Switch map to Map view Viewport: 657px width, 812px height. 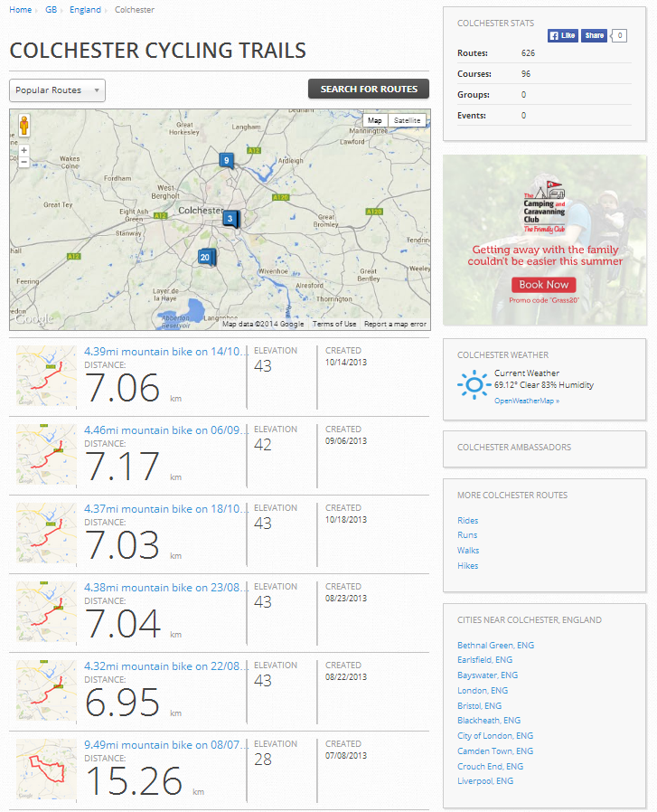375,120
